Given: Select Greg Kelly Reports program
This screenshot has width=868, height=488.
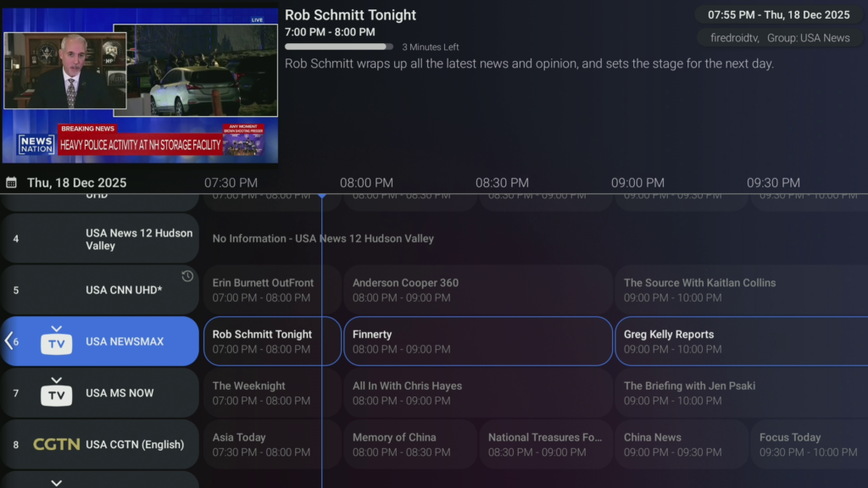Looking at the screenshot, I should pos(741,341).
